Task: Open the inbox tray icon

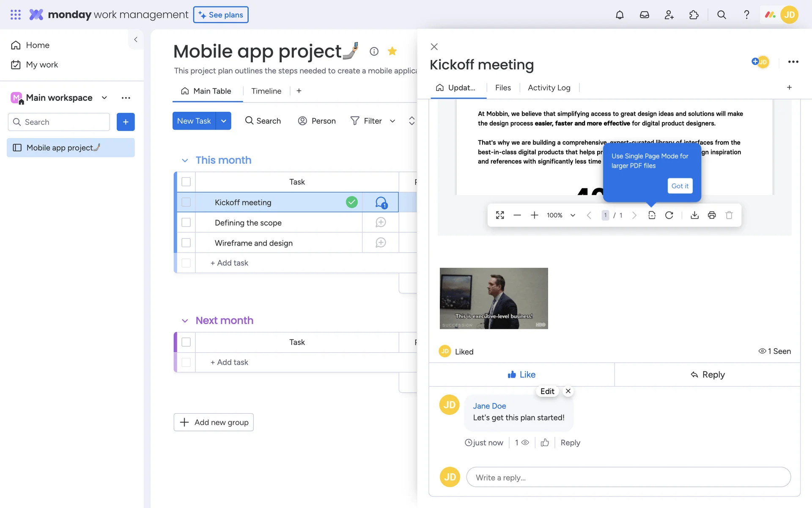Action: tap(644, 15)
